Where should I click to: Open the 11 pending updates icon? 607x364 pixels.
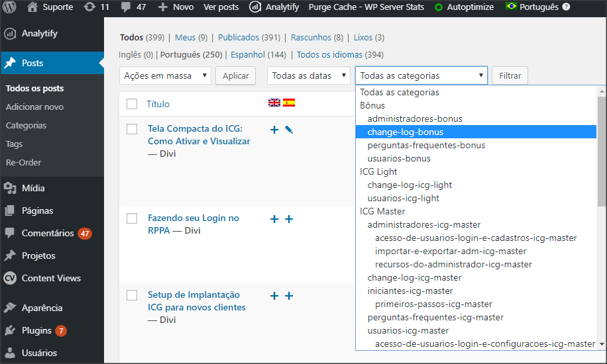pyautogui.click(x=89, y=7)
